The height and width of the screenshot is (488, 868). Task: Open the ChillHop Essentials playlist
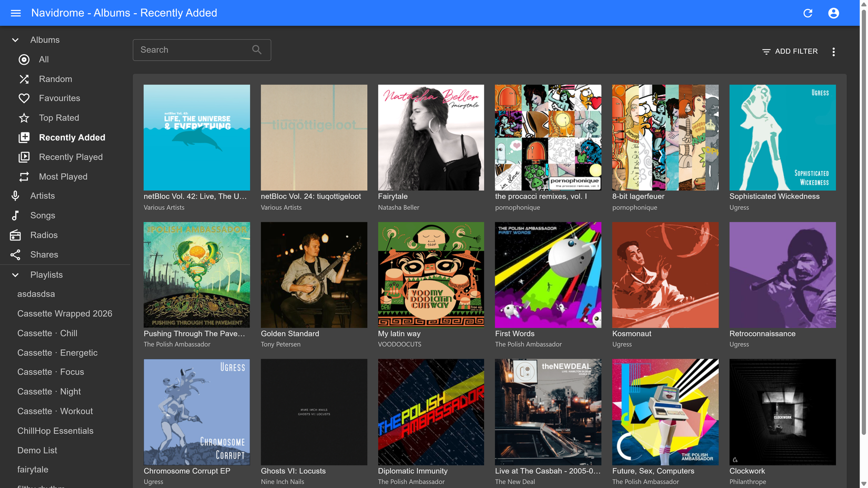55,431
